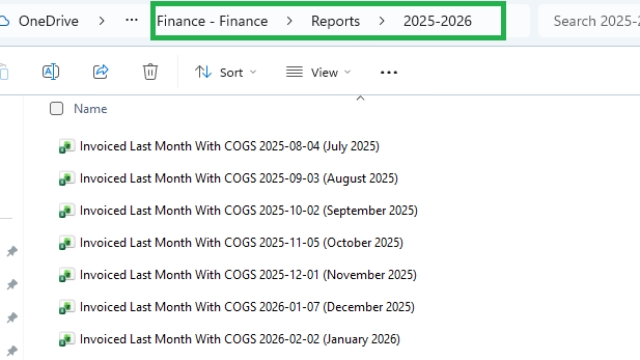The width and height of the screenshot is (640, 360).
Task: Open the See more toolbar options
Action: tap(389, 73)
